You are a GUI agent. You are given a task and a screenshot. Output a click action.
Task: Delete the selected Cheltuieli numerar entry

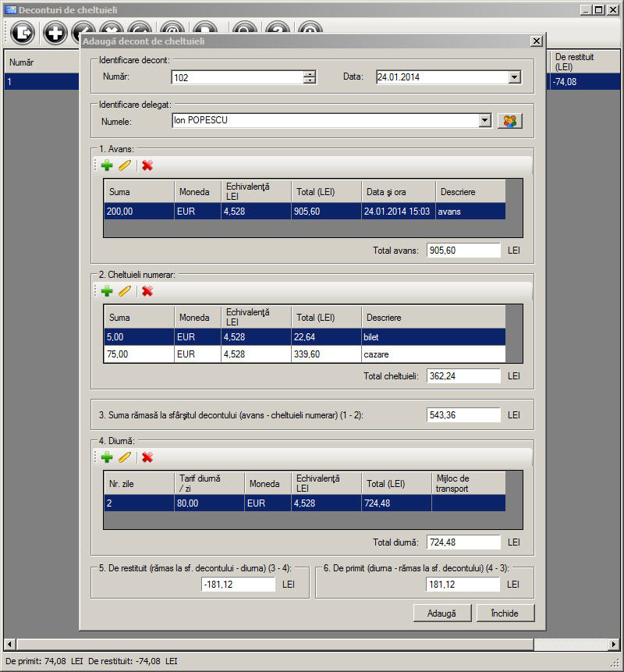pos(147,291)
